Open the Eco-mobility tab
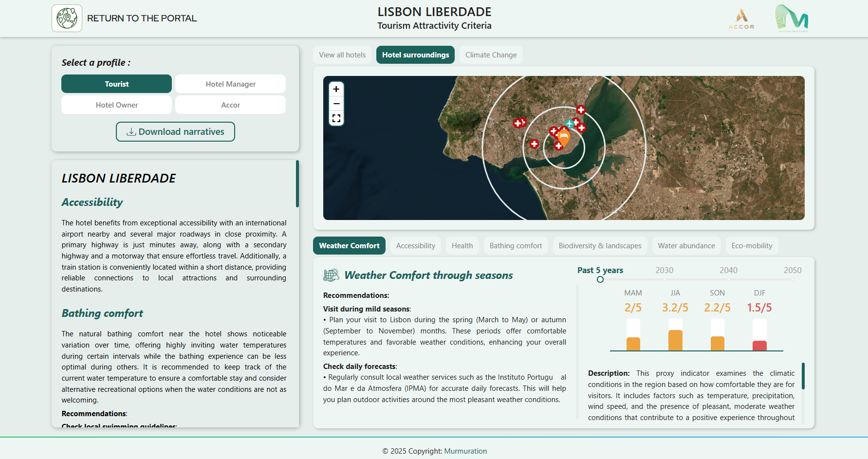Viewport: 868px width, 459px height. coord(752,246)
